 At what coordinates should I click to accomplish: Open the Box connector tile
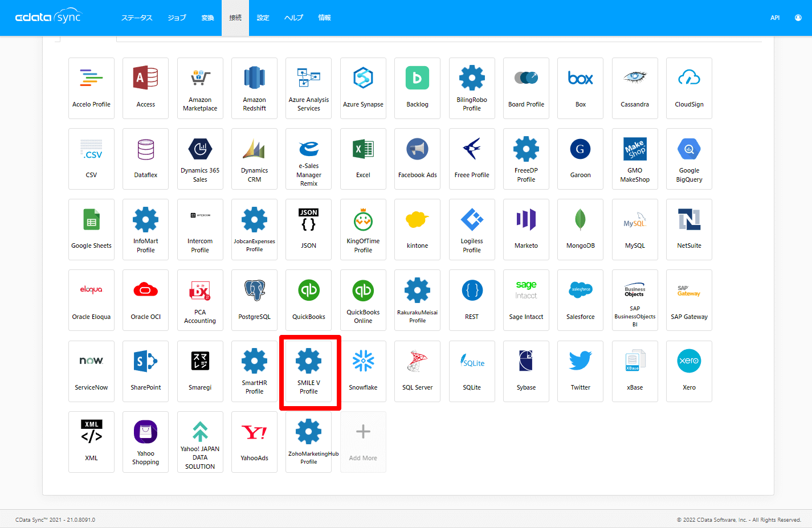pos(580,88)
